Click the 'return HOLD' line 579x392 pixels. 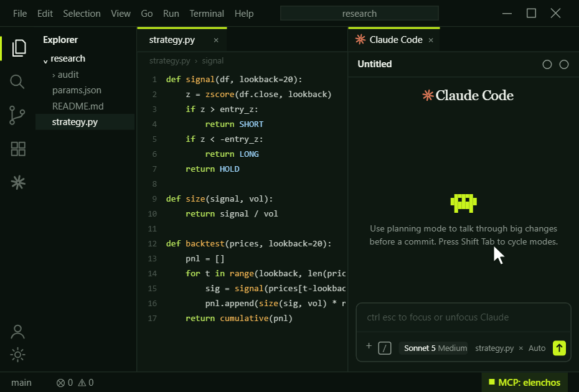coord(212,169)
